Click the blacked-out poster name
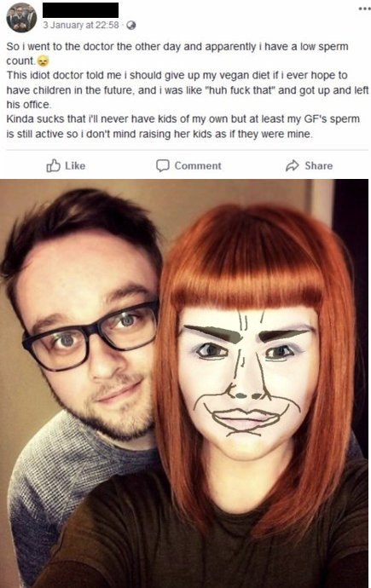Screen dimensions: 371x588 tap(81, 10)
